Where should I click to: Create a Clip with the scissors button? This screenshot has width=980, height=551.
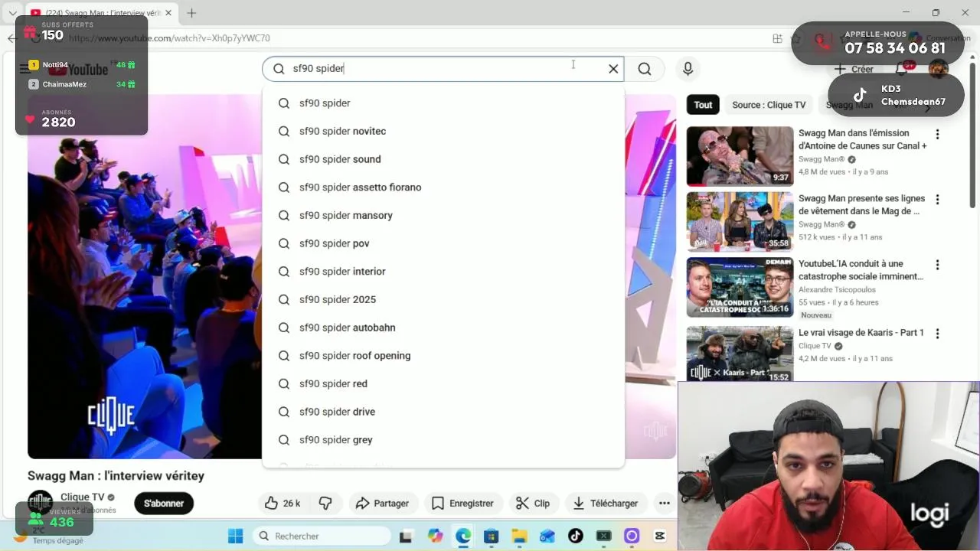533,504
